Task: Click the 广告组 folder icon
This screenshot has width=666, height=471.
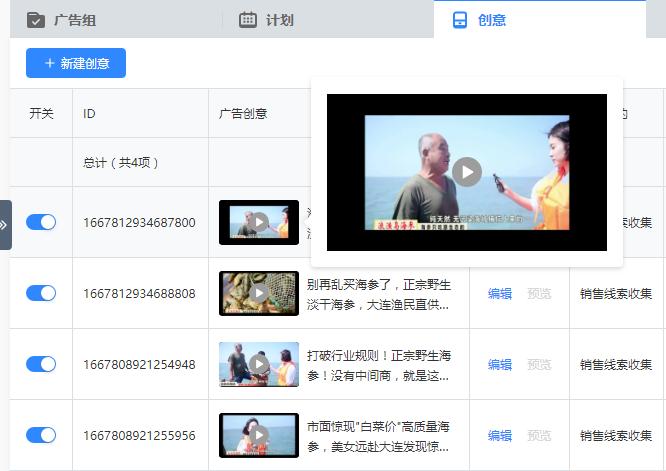Action: tap(36, 20)
